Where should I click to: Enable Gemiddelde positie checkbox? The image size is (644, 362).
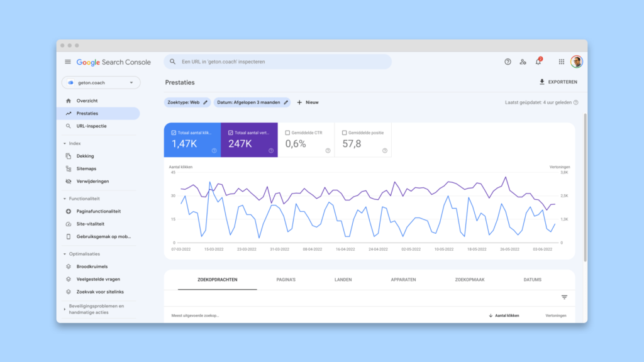(x=344, y=133)
